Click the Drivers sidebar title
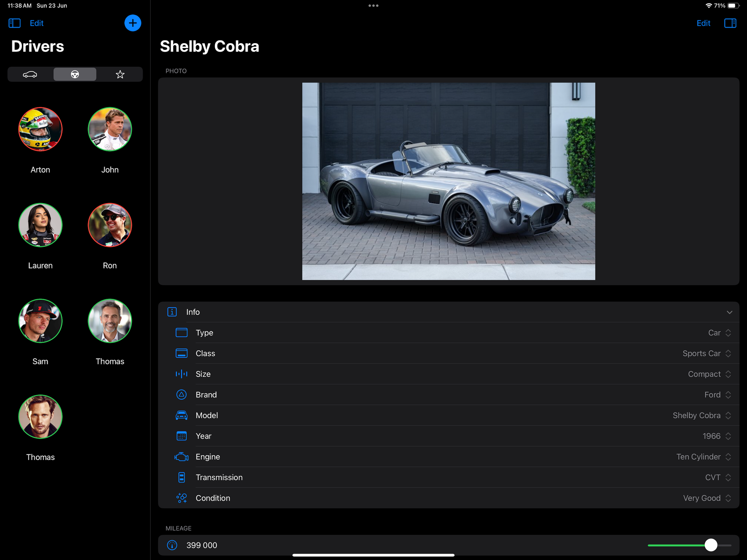This screenshot has width=747, height=560. click(x=37, y=46)
